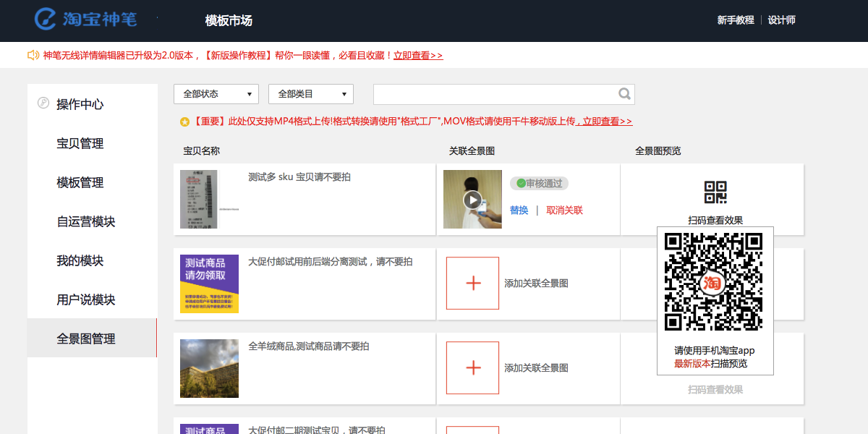Click 添加关联全景图 for 大促付邮试用前后端分离测试

536,284
